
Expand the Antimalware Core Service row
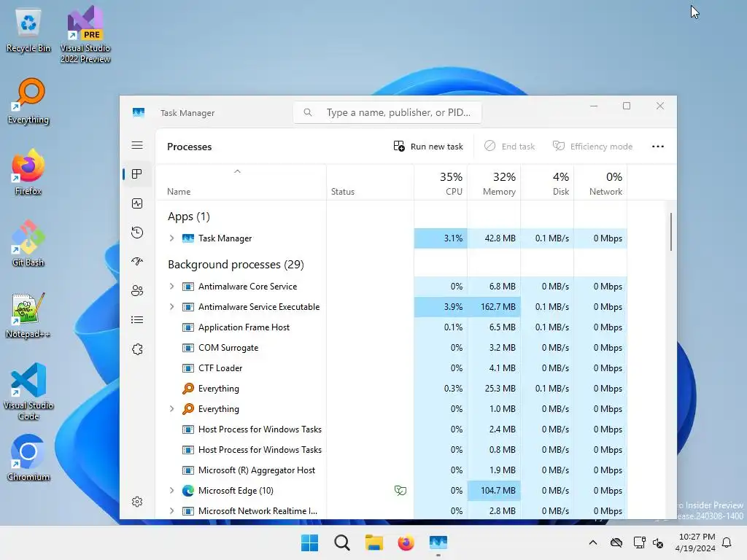tap(171, 286)
